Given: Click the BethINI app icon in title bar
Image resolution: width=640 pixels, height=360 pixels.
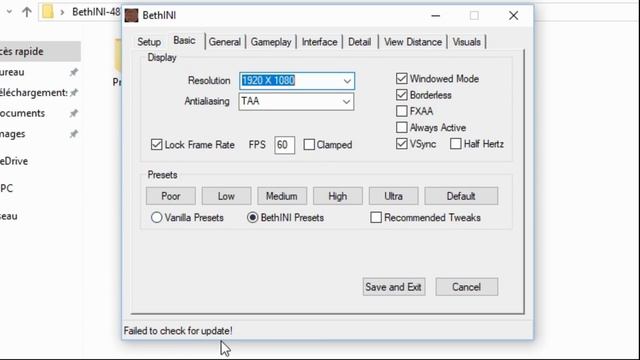Looking at the screenshot, I should 131,16.
